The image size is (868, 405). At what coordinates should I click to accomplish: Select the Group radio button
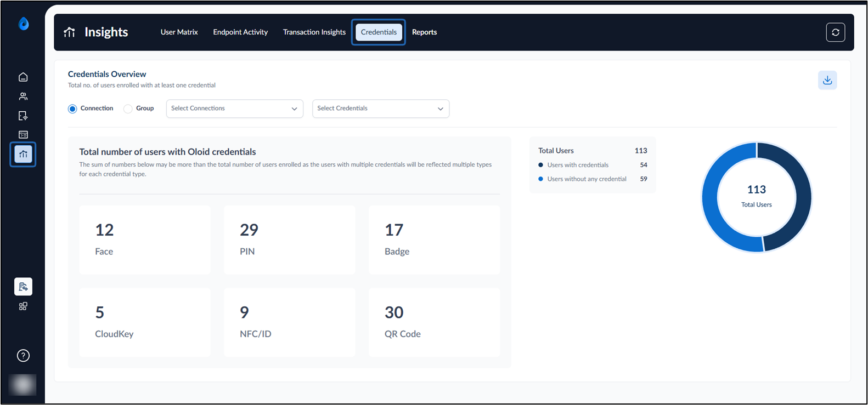point(128,109)
